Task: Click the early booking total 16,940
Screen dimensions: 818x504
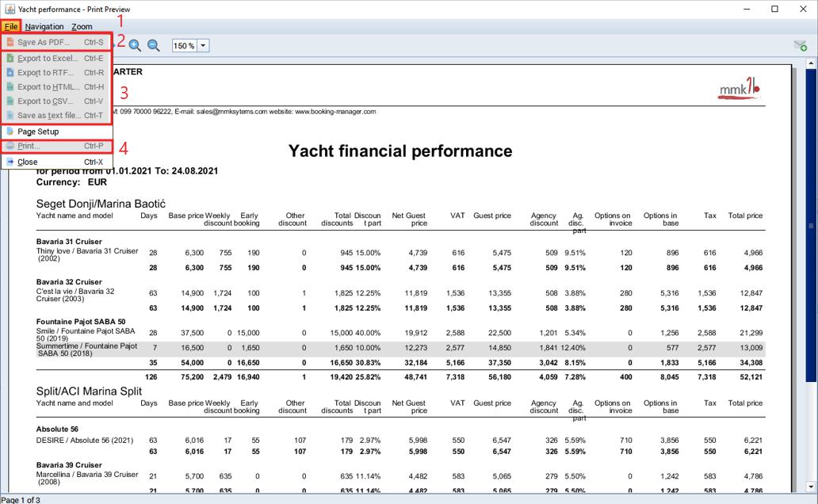Action: click(x=248, y=376)
